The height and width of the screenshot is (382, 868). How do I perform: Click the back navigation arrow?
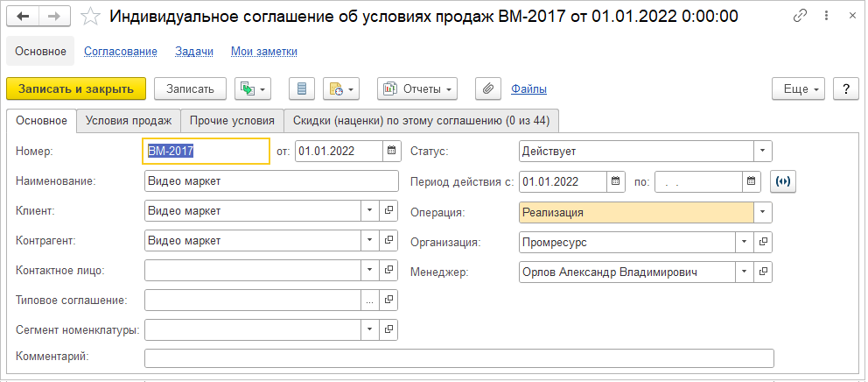pyautogui.click(x=24, y=16)
